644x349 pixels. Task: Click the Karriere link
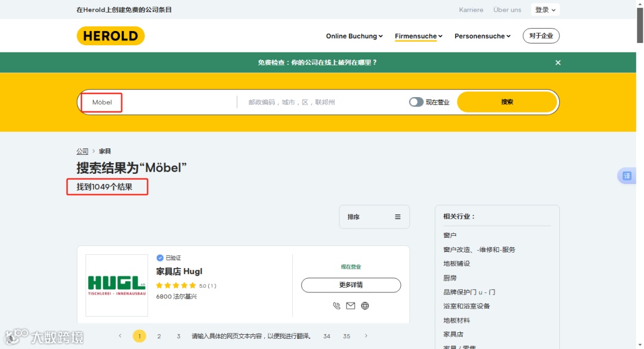[471, 10]
